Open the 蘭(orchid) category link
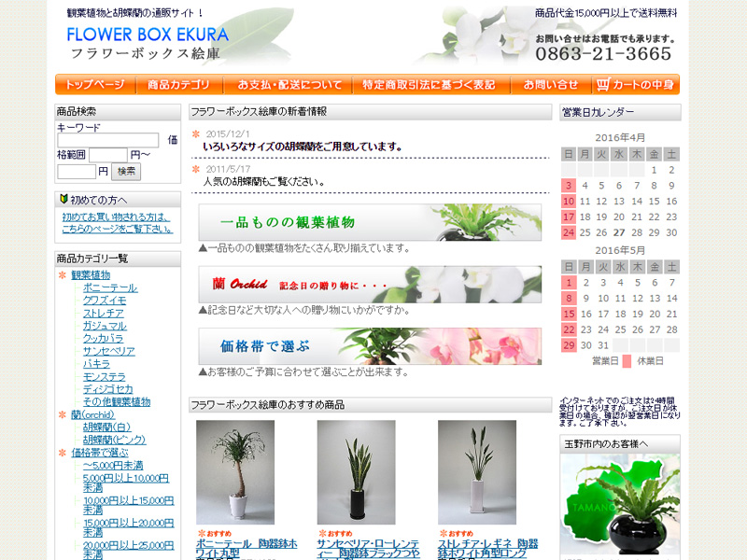The image size is (747, 560). 92,414
